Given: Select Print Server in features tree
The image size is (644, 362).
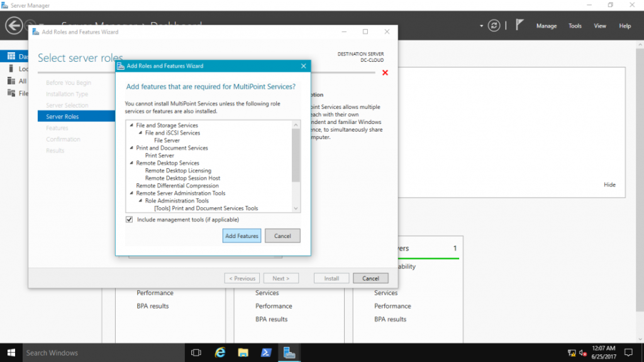Looking at the screenshot, I should (159, 156).
